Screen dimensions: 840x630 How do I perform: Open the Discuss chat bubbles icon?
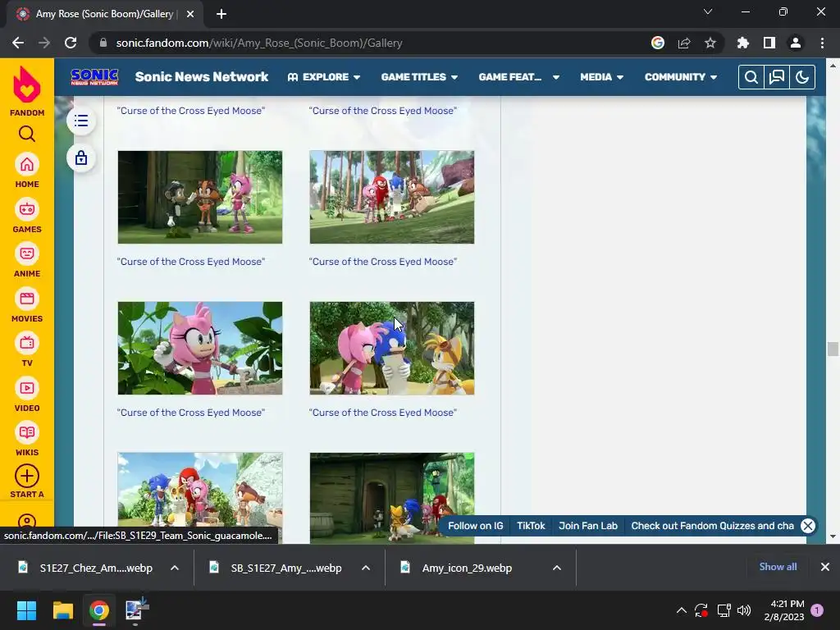pos(777,77)
